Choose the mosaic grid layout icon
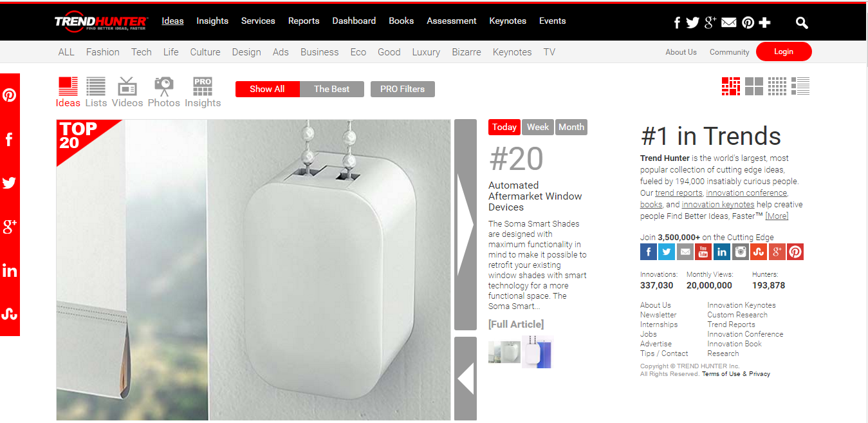The height and width of the screenshot is (423, 868). click(731, 86)
